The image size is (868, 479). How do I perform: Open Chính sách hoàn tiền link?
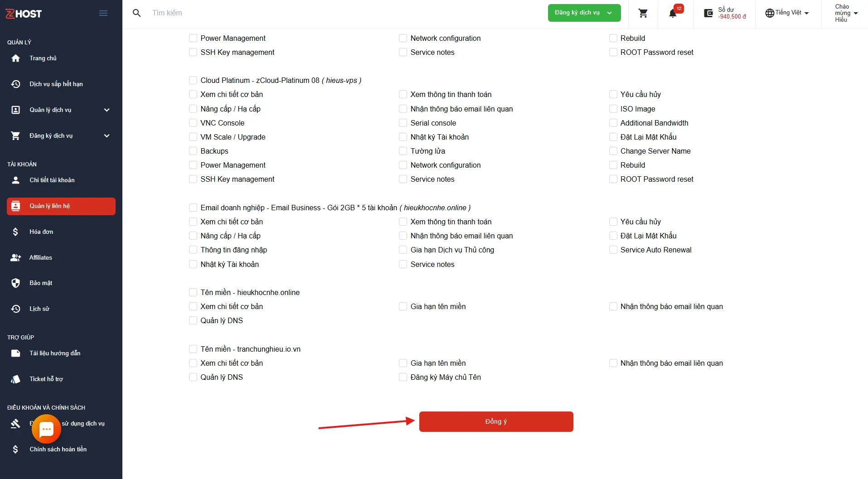(x=58, y=449)
